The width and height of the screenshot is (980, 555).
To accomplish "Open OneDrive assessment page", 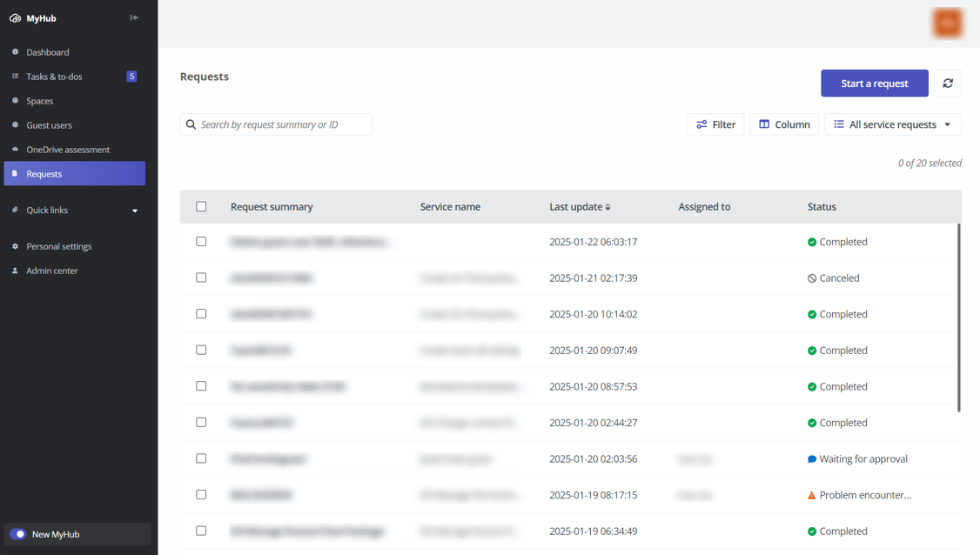I will [68, 150].
